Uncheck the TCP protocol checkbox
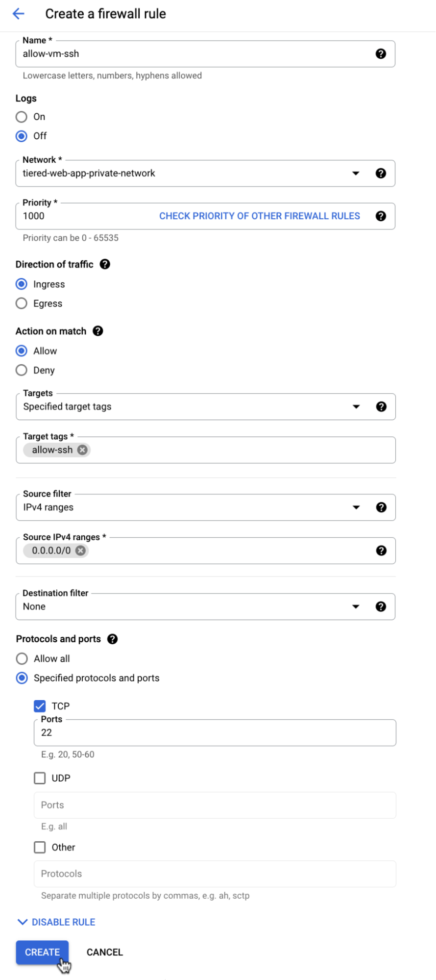This screenshot has height=980, width=436. [40, 706]
